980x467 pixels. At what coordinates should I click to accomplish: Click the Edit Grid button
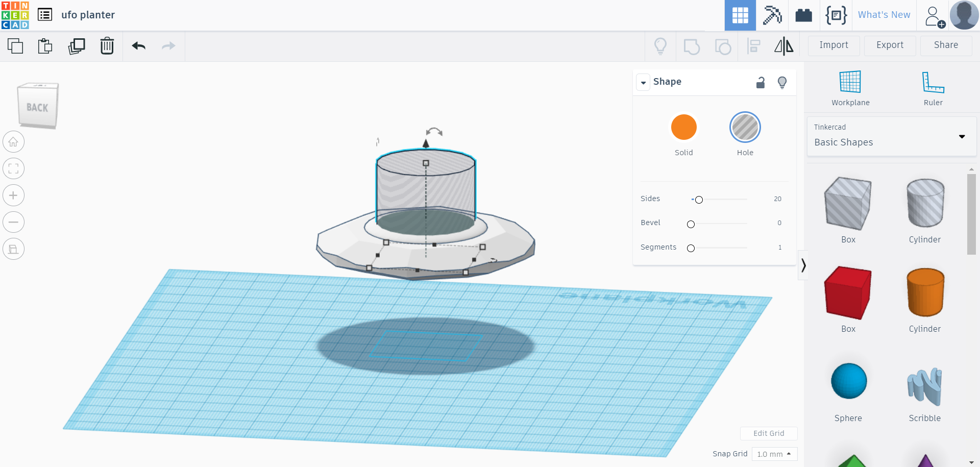[769, 433]
